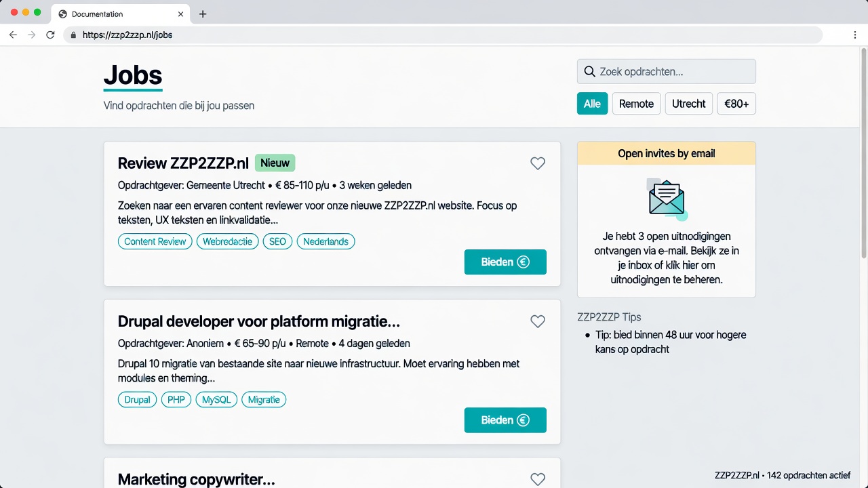Click the Drupal 10 migratie description
Viewport: 868px width, 488px height.
click(319, 371)
